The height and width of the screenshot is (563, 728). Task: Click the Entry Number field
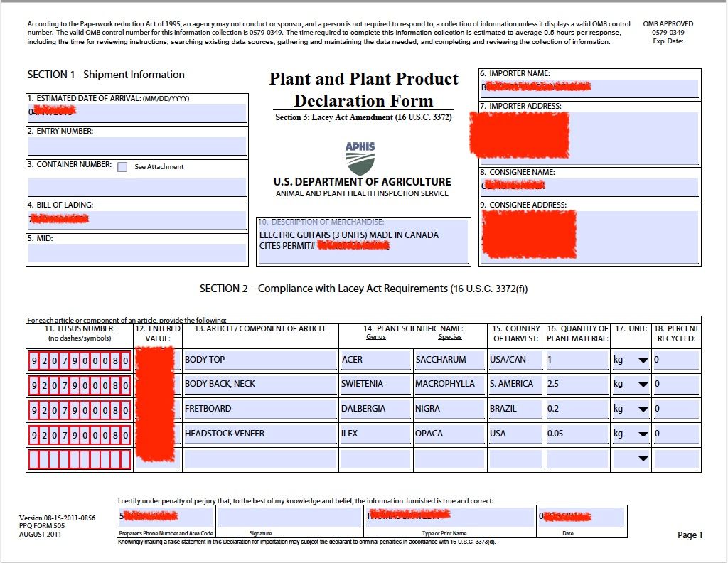click(137, 146)
